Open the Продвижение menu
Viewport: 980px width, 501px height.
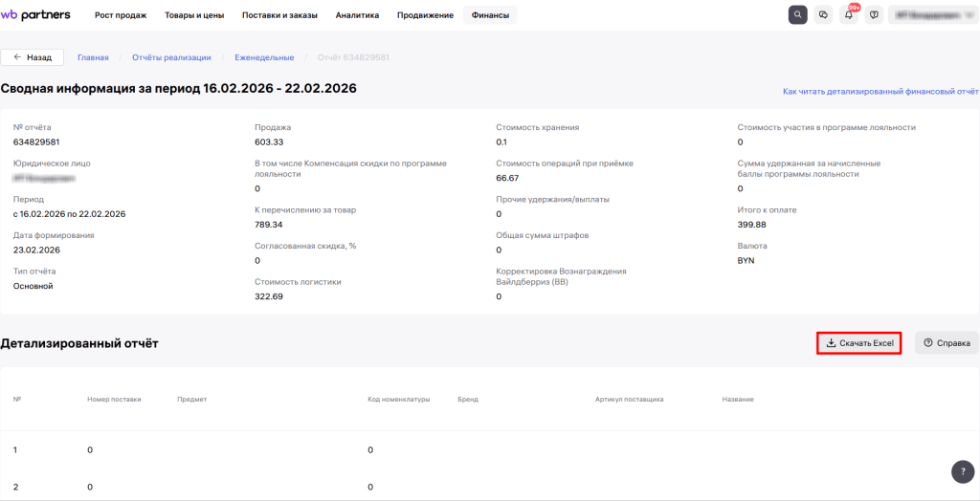[x=425, y=15]
